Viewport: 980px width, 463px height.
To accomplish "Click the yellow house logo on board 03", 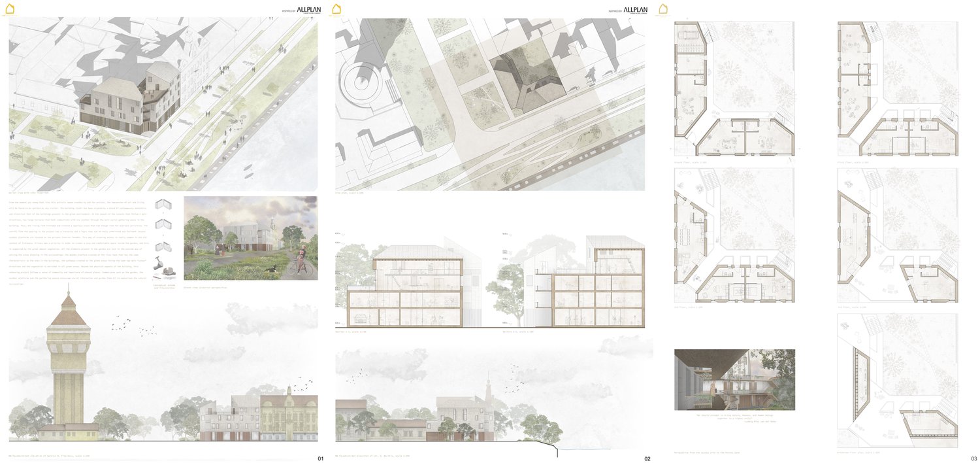I will point(664,9).
